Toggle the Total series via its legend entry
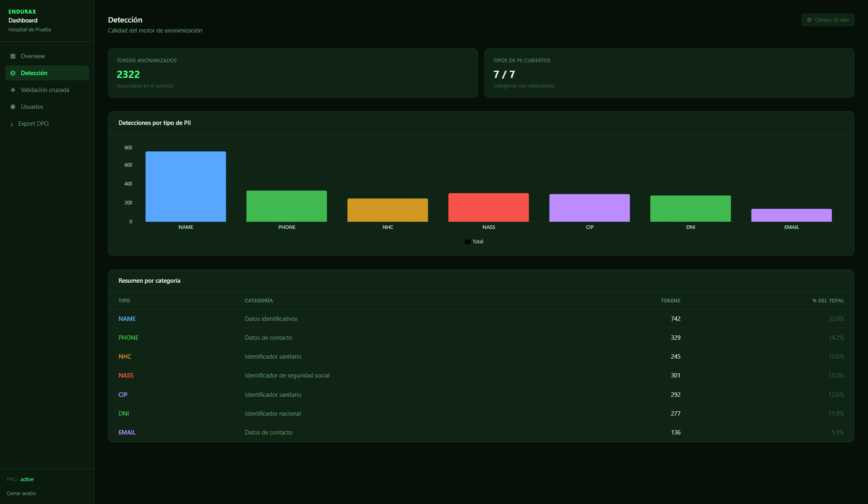 474,241
